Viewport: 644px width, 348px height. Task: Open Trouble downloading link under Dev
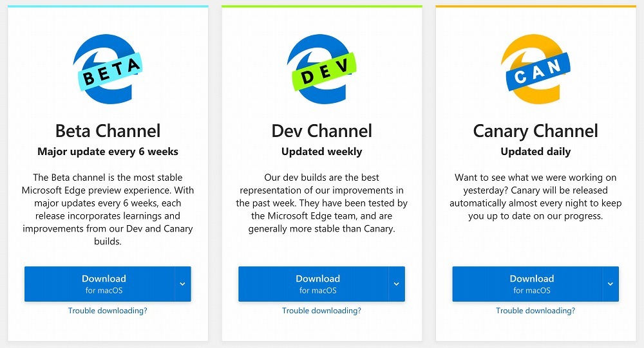[321, 311]
